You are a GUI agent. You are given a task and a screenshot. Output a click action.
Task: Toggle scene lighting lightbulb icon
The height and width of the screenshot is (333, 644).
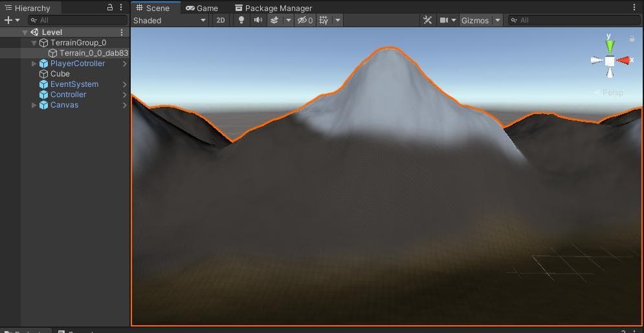[x=241, y=20]
